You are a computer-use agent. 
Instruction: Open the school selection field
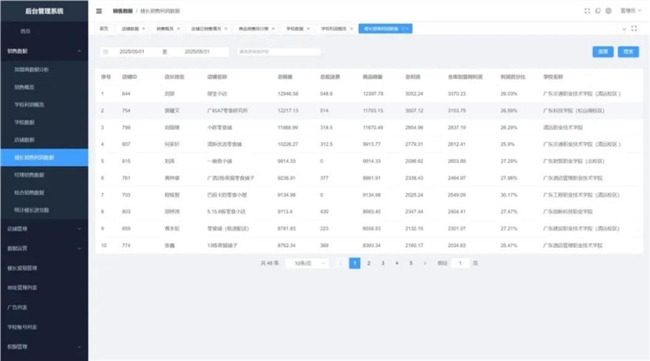coord(278,52)
